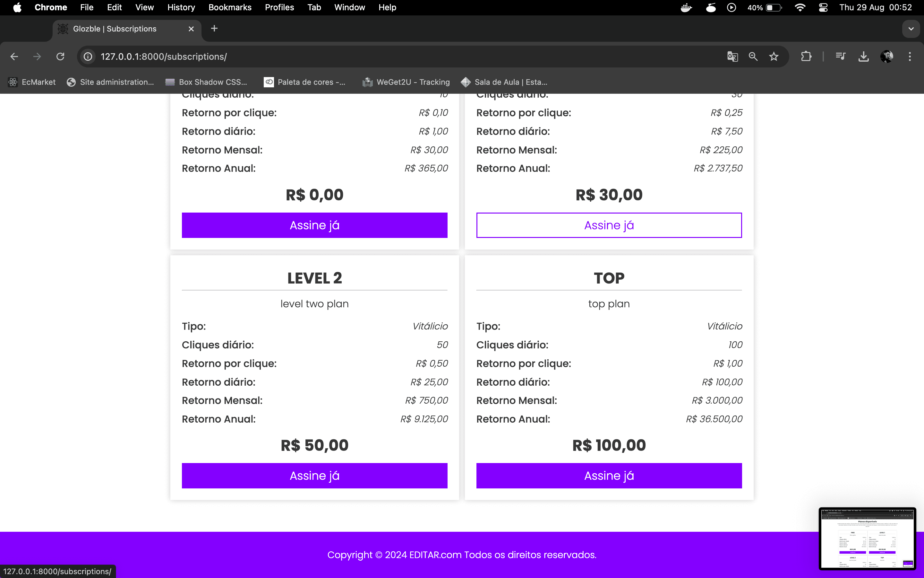Click the 'top plan' description
The width and height of the screenshot is (924, 578).
[x=609, y=304]
